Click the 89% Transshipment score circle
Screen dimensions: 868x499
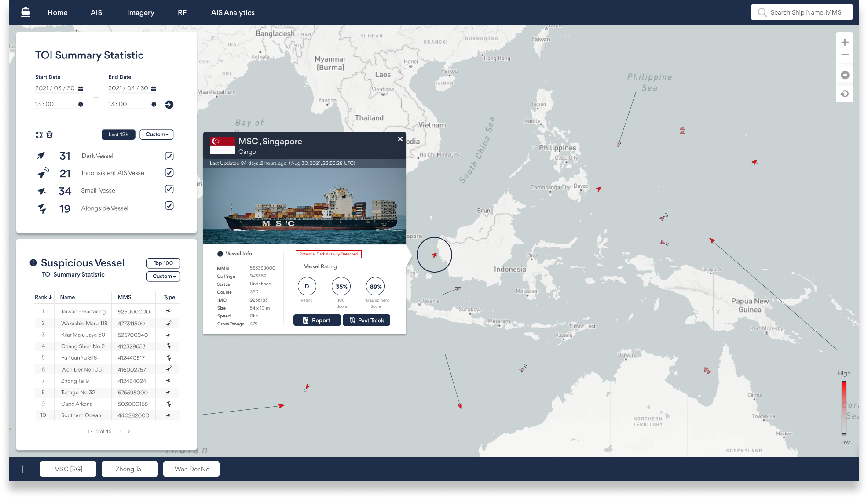(376, 287)
